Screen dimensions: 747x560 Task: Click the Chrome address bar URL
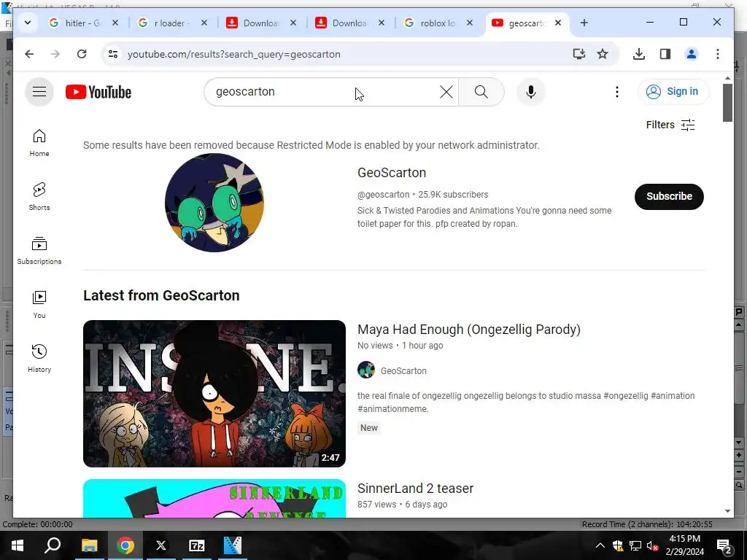[234, 54]
